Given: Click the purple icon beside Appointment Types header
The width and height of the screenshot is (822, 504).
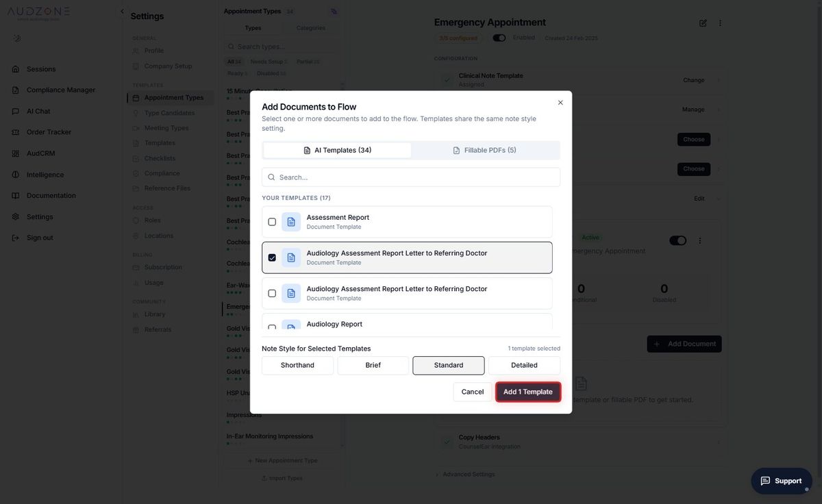Looking at the screenshot, I should (x=334, y=12).
